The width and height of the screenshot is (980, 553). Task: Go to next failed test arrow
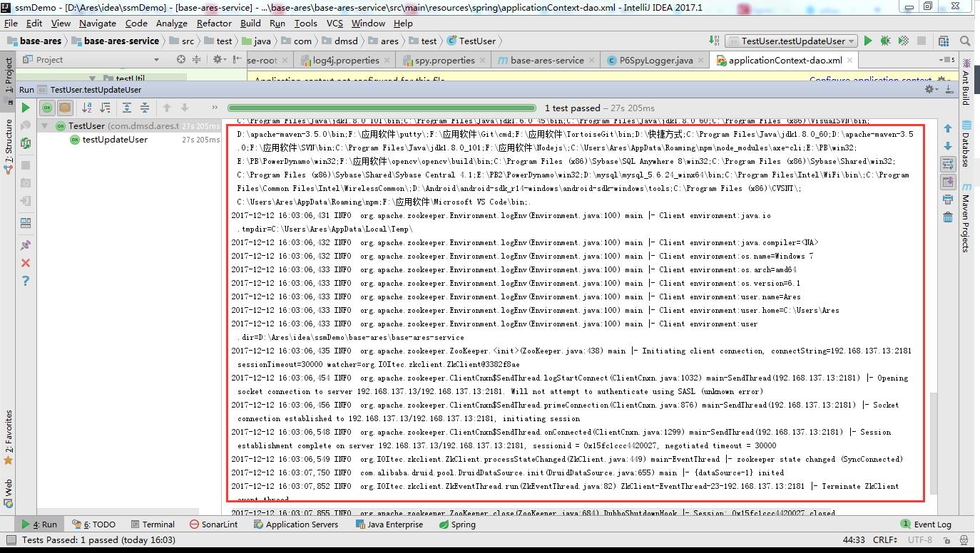[185, 108]
